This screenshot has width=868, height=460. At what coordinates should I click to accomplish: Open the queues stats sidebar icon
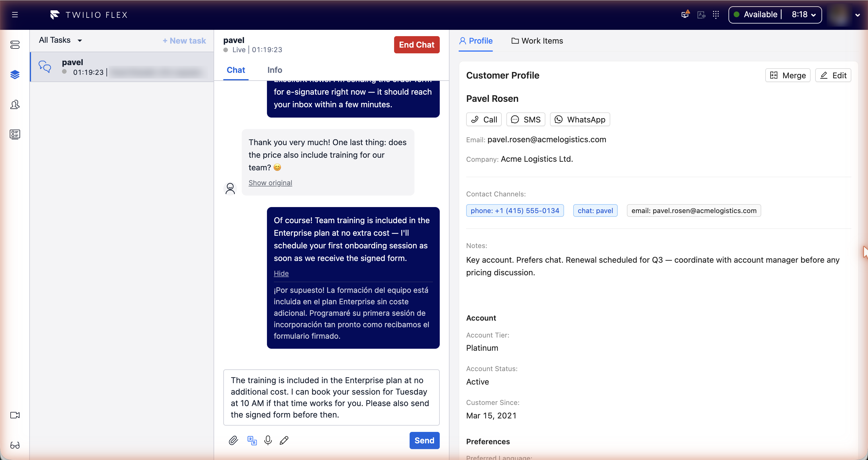[15, 45]
